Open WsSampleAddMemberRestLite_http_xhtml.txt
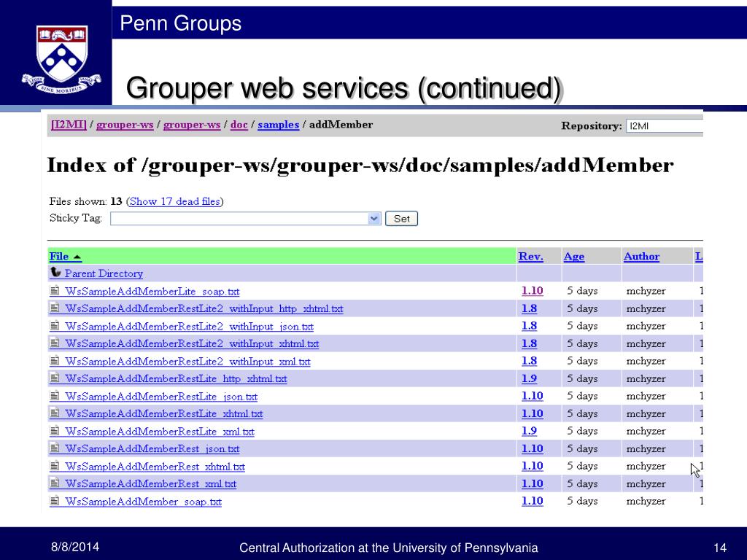Screen dimensions: 747x560 (176, 379)
